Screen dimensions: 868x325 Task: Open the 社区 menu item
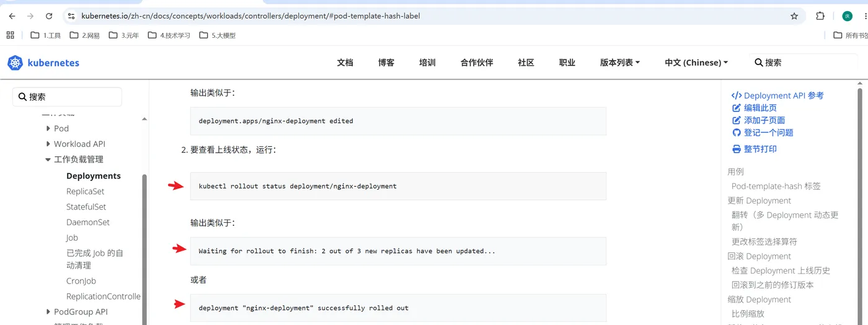(x=526, y=63)
